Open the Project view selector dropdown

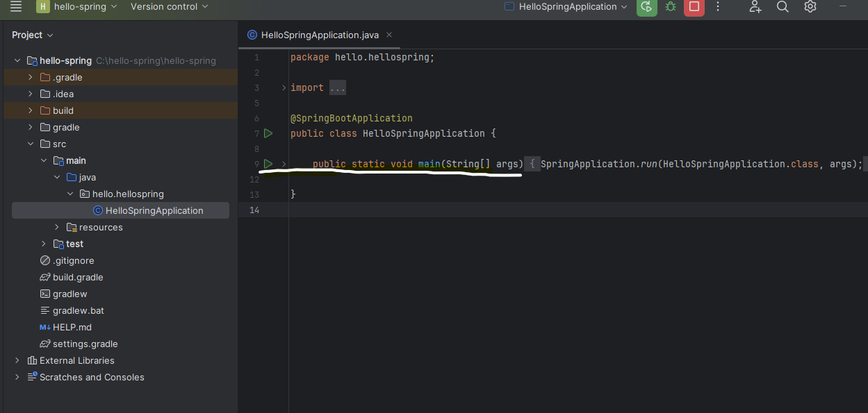[33, 35]
